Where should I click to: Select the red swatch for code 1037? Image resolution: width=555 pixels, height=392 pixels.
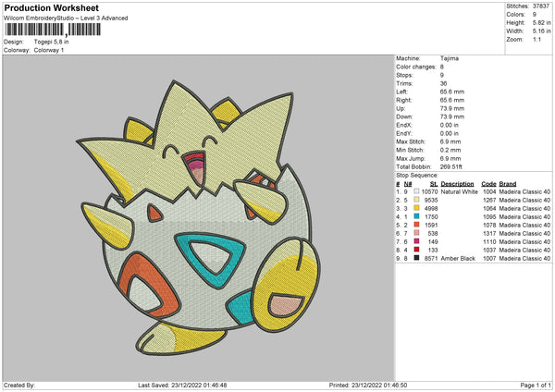tap(416, 250)
